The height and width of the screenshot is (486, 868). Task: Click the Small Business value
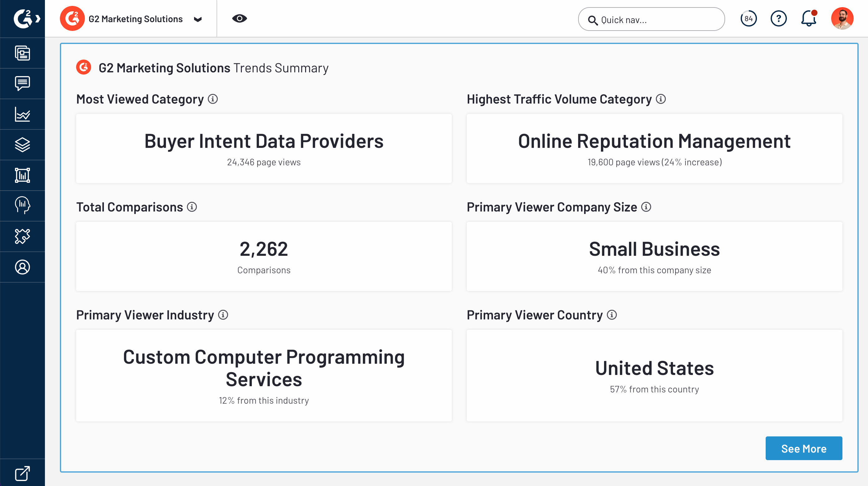(654, 249)
